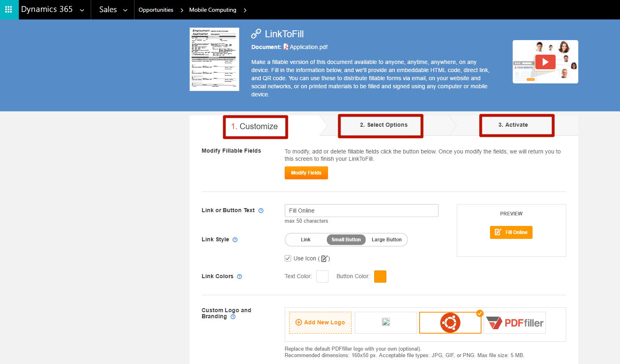Expand chevron after Opportunities

(182, 10)
